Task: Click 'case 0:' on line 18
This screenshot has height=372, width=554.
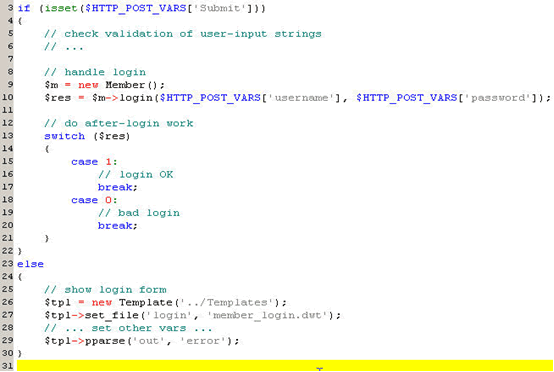Action: click(x=94, y=200)
